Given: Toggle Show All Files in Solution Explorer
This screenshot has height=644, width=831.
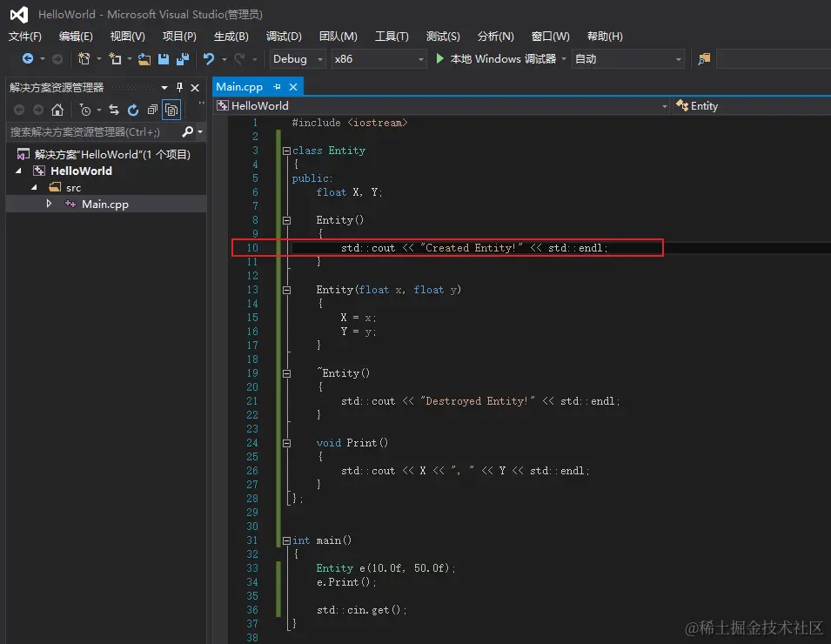Looking at the screenshot, I should pos(171,110).
